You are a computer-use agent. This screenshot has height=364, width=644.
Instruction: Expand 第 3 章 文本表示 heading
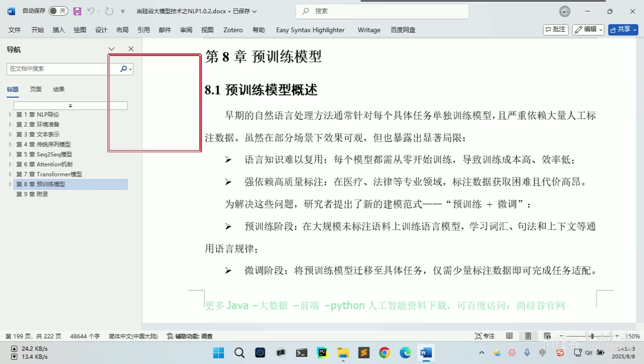10,134
